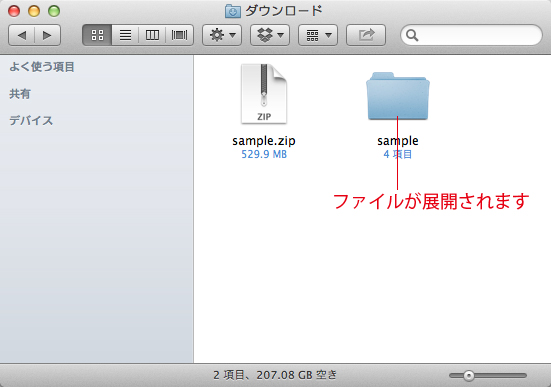The height and width of the screenshot is (387, 551).
Task: Go forward with the right arrow button
Action: [47, 35]
